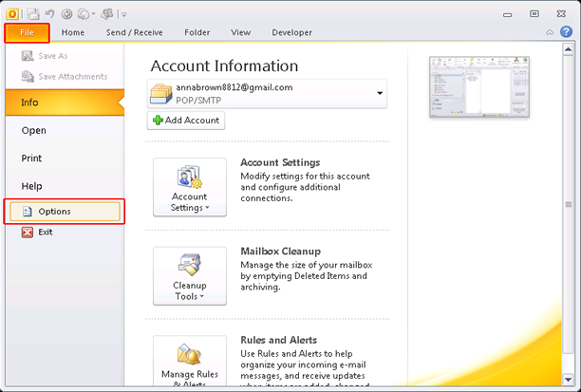
Task: Open the Developer ribbon tab
Action: click(292, 32)
